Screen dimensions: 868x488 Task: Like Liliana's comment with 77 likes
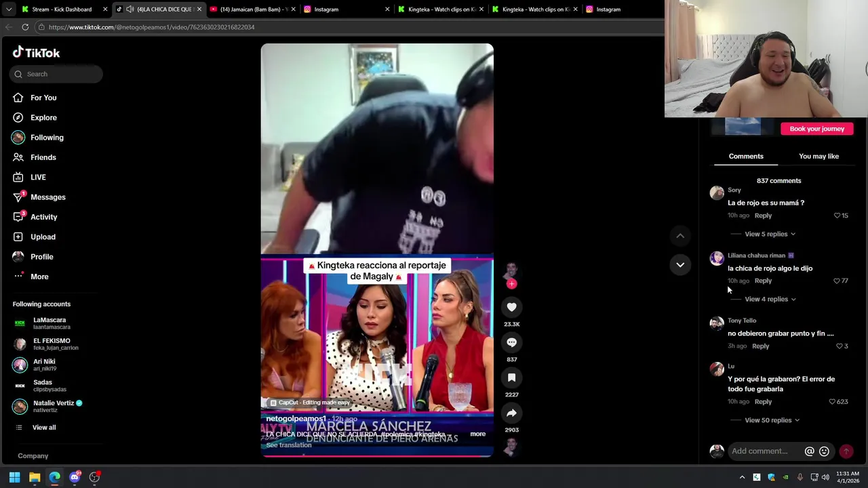coord(837,281)
